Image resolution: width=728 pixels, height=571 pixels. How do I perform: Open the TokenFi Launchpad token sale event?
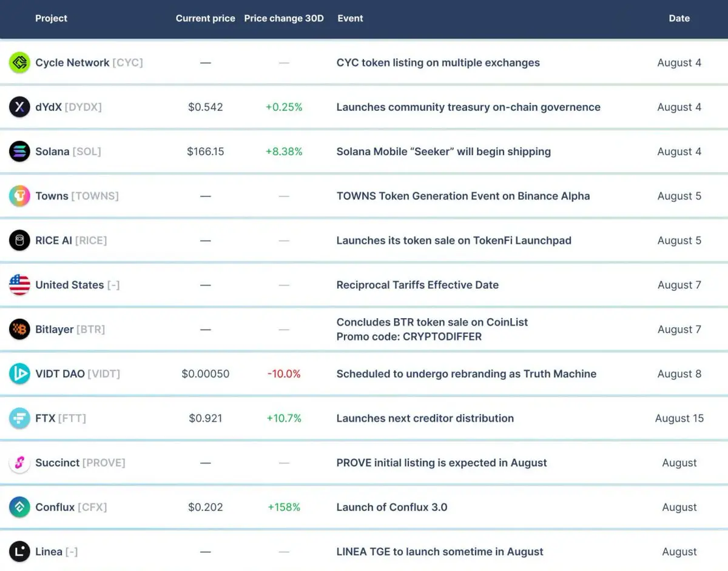(x=454, y=241)
